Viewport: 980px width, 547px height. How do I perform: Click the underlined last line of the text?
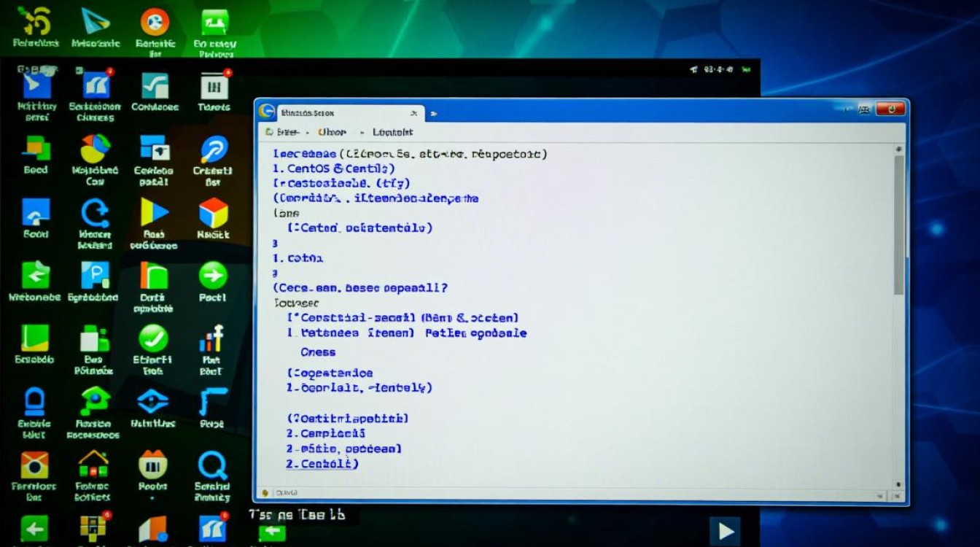coord(322,464)
